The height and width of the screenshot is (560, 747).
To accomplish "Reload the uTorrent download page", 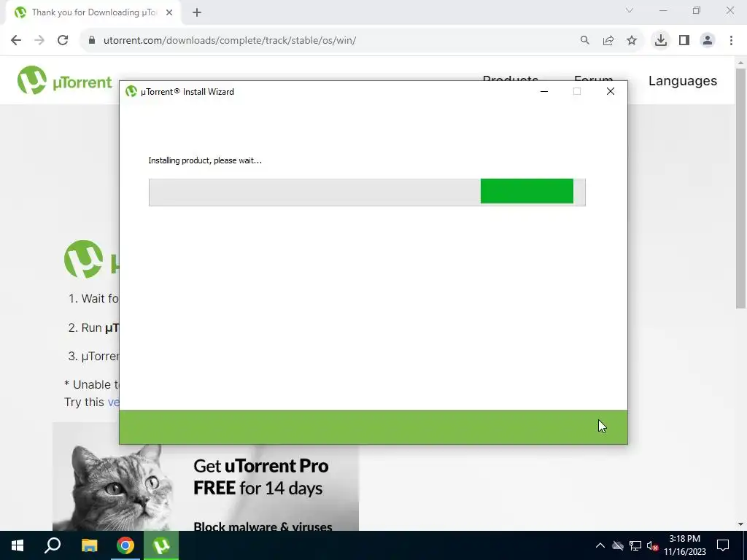I will (63, 41).
